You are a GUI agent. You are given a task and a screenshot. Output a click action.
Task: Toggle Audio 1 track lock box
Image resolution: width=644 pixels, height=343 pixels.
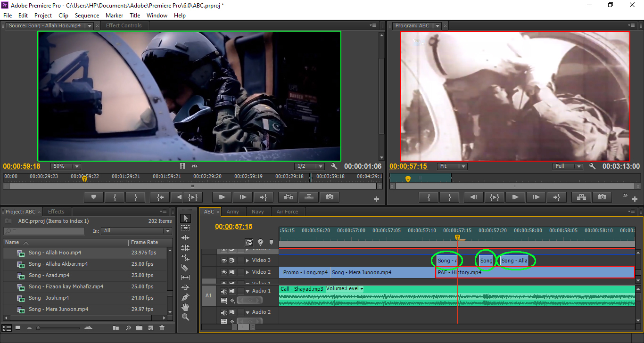240,292
